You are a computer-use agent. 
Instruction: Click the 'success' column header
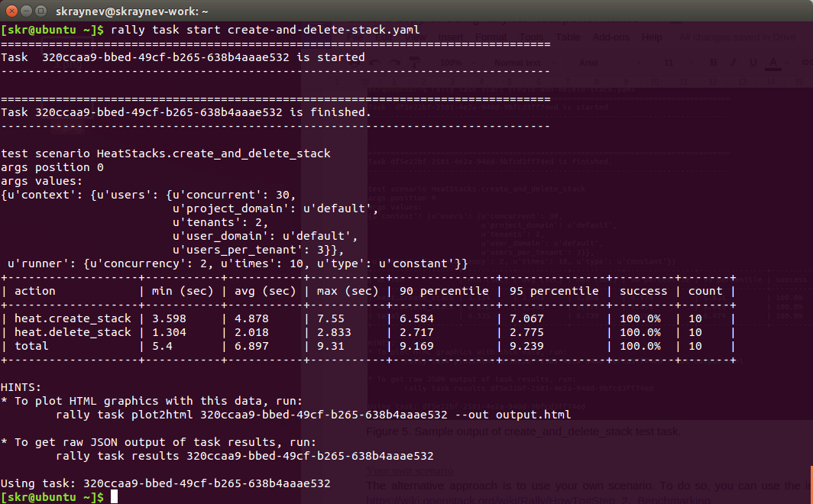tap(643, 291)
